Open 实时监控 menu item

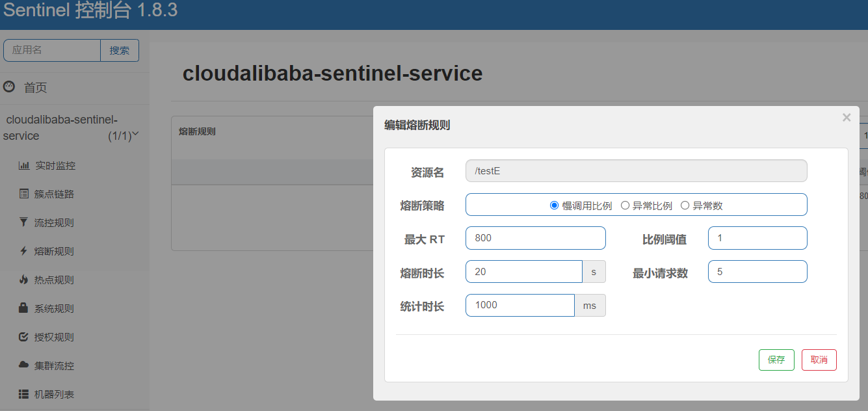click(55, 165)
